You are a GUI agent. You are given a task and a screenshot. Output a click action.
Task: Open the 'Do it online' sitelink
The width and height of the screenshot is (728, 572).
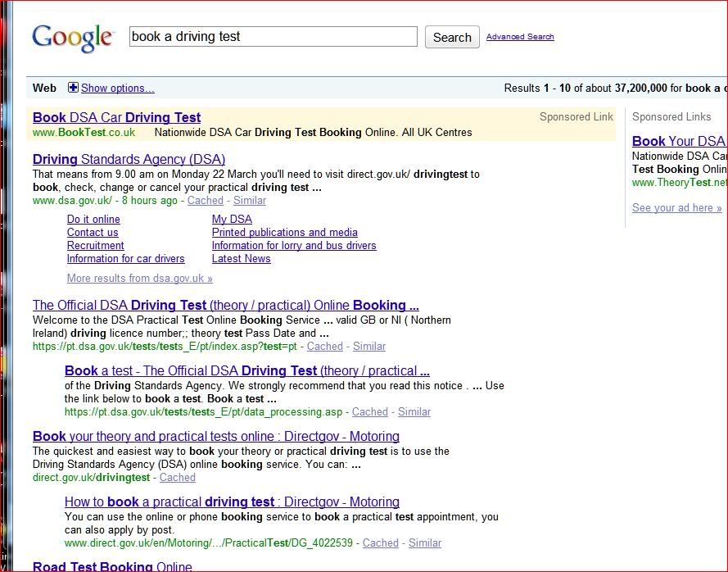[x=93, y=220]
